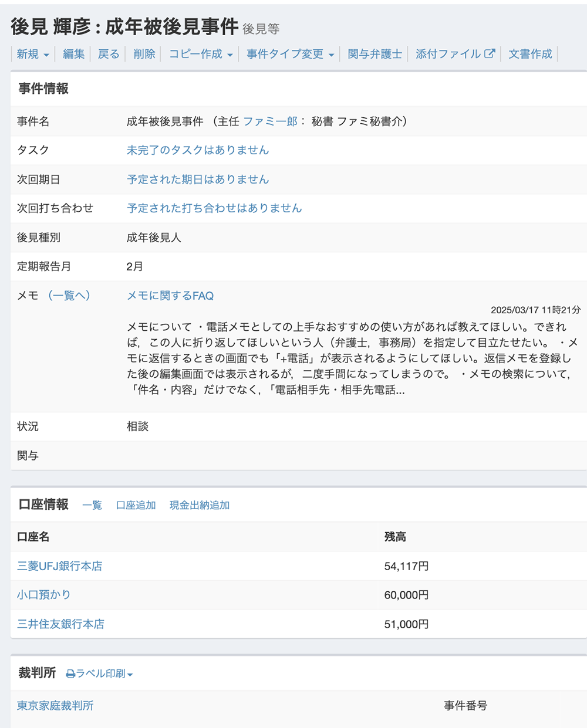
Task: Open 文書作成 from the toolbar
Action: click(x=529, y=54)
